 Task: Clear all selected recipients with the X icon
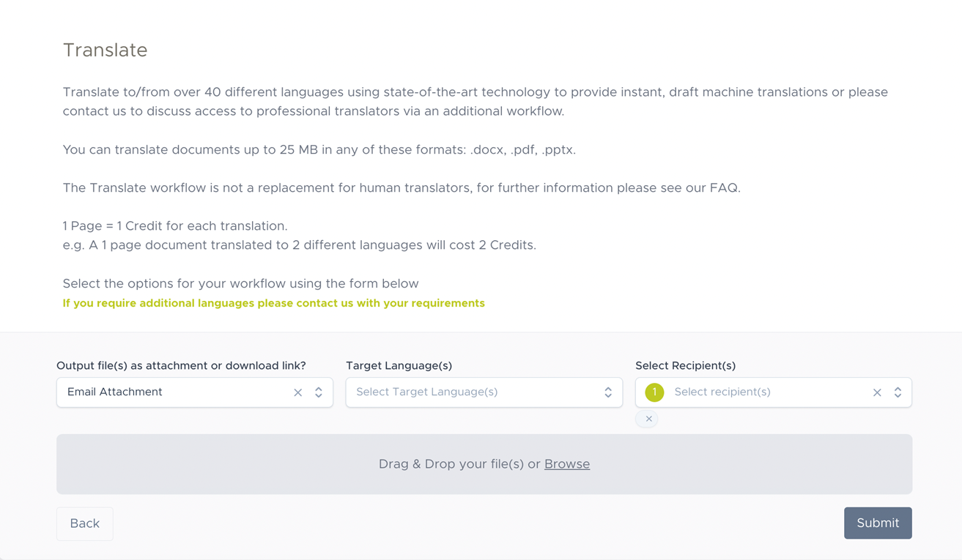[x=877, y=392]
